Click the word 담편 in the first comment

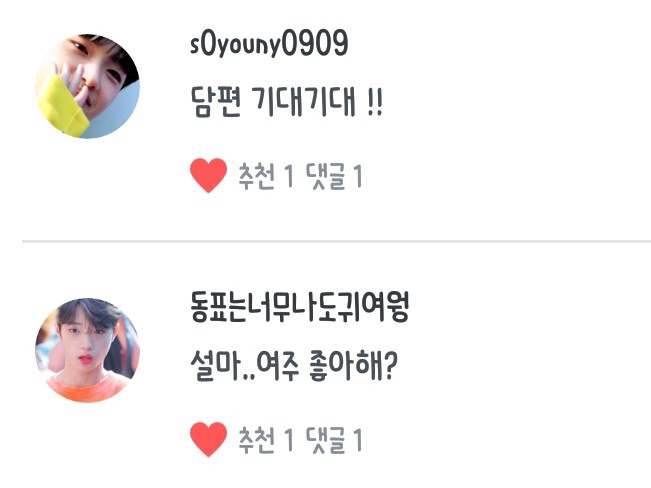point(215,102)
